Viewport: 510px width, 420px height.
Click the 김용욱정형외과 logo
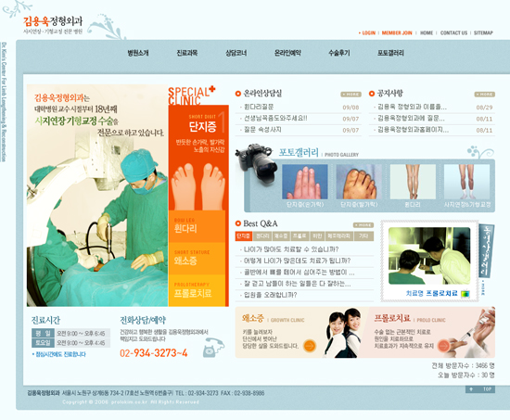pos(53,25)
